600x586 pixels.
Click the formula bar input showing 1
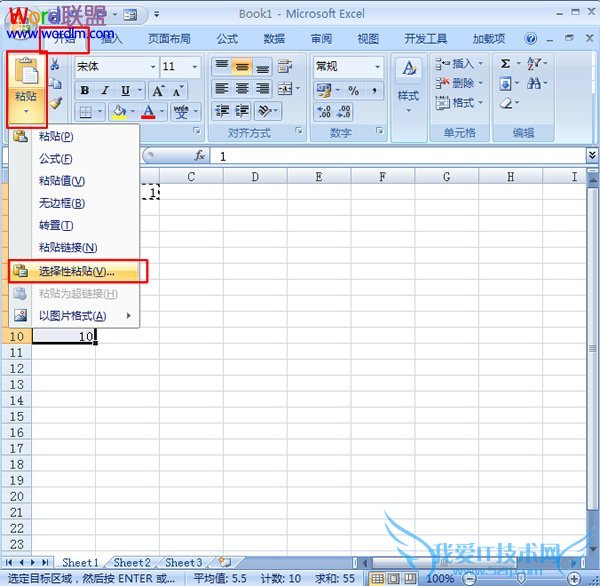pos(397,156)
